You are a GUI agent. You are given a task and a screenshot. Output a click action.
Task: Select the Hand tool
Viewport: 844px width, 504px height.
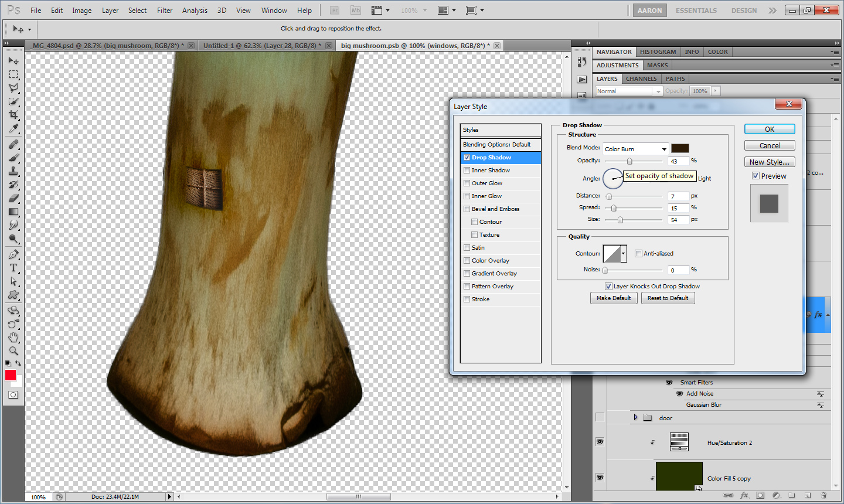tap(13, 338)
